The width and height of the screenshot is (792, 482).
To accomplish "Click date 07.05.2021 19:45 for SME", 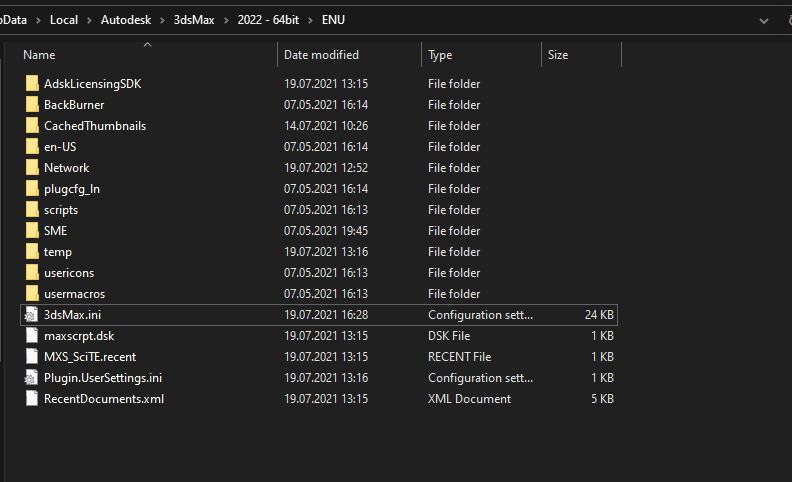I will coord(326,230).
